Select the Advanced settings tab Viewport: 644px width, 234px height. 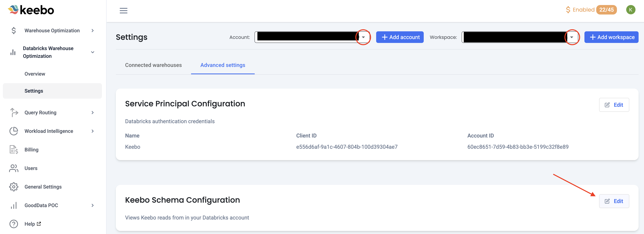[223, 65]
